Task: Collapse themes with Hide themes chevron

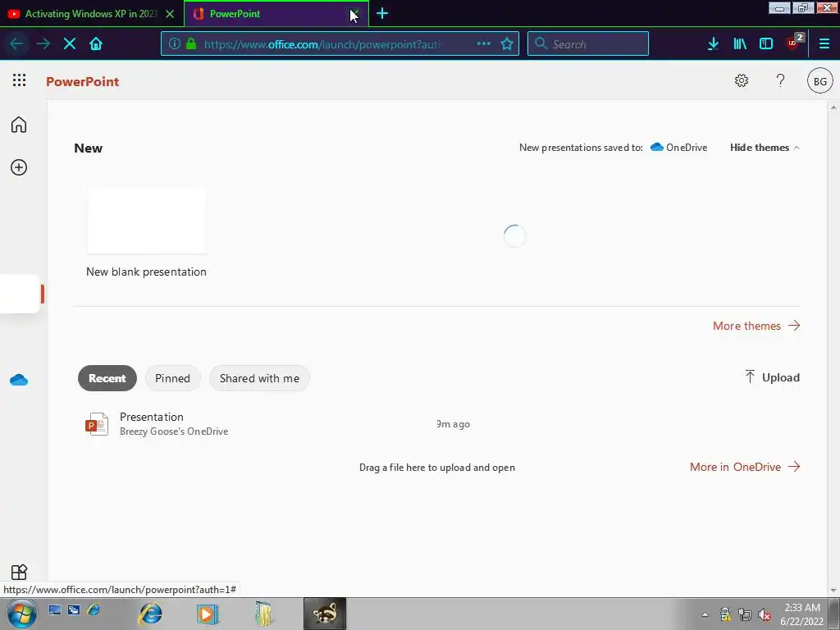Action: tap(765, 148)
